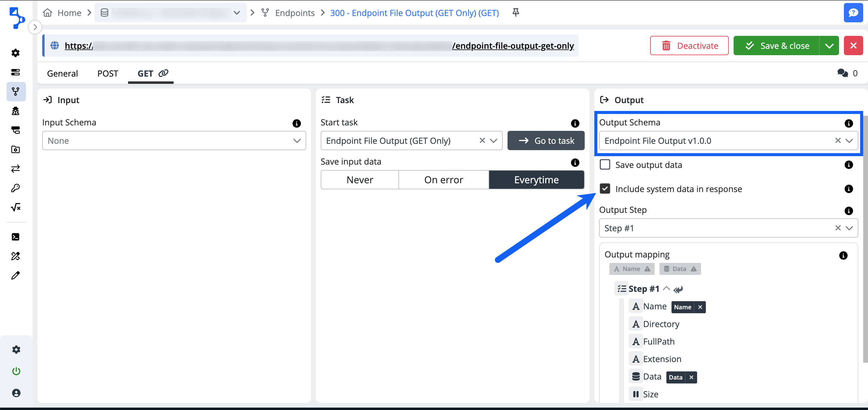868x410 pixels.
Task: Open the help chat icon at top right
Action: pos(853,13)
